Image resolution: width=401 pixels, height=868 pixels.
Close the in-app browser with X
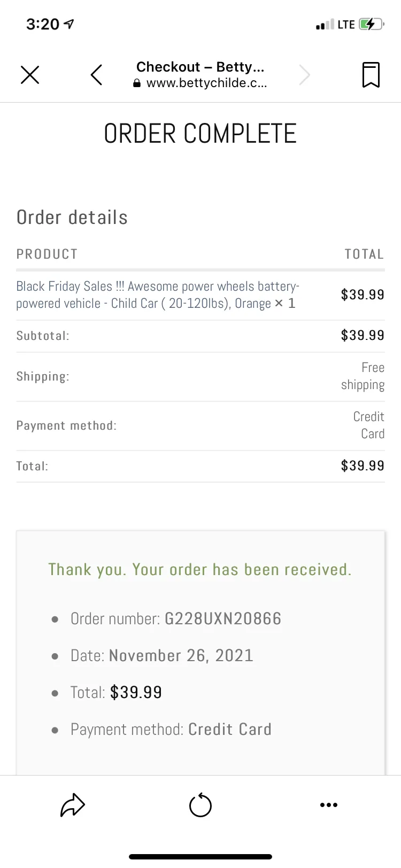pyautogui.click(x=30, y=75)
